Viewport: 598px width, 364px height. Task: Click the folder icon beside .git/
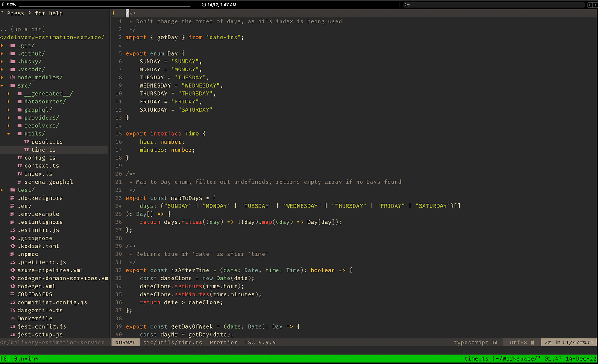click(x=12, y=45)
